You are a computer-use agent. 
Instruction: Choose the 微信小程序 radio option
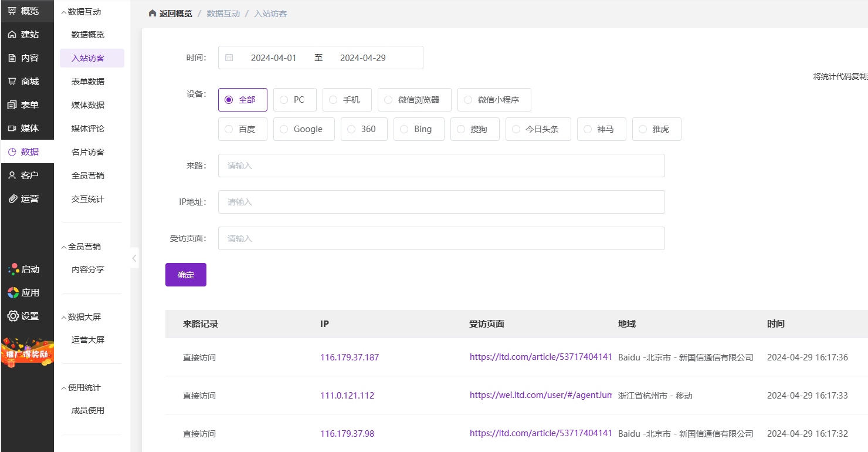click(468, 100)
